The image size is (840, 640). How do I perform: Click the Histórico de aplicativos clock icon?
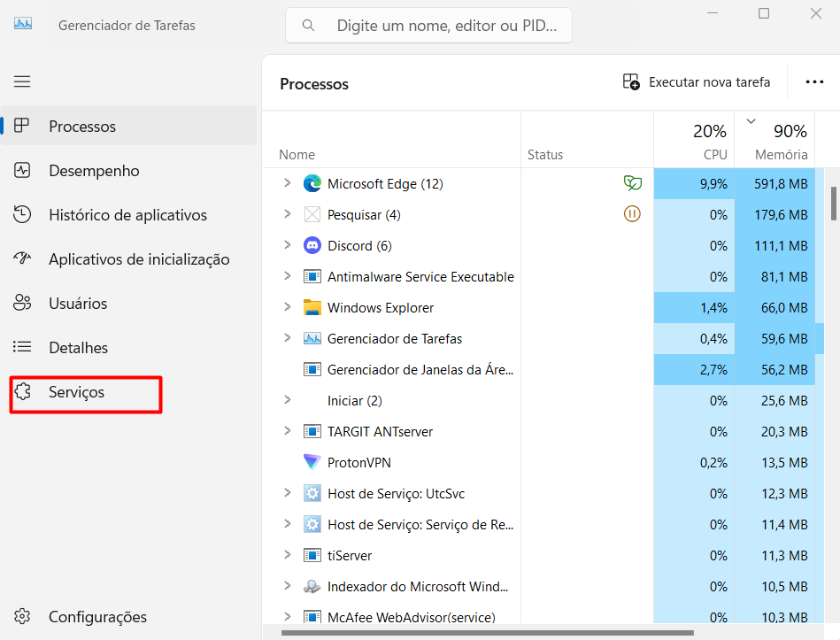tap(22, 214)
